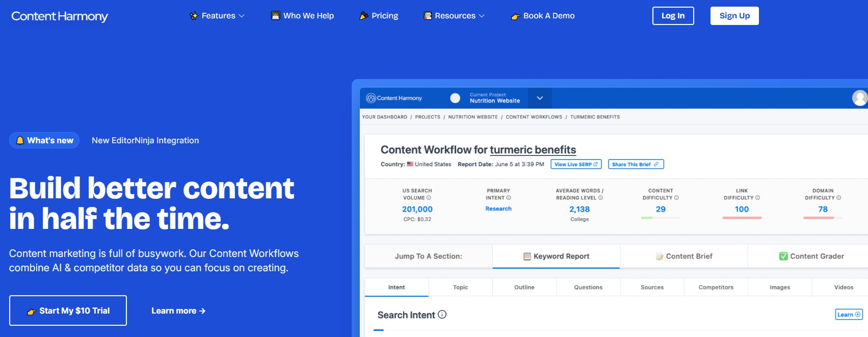Select the Sources sub-tab
The width and height of the screenshot is (868, 337).
pos(652,287)
